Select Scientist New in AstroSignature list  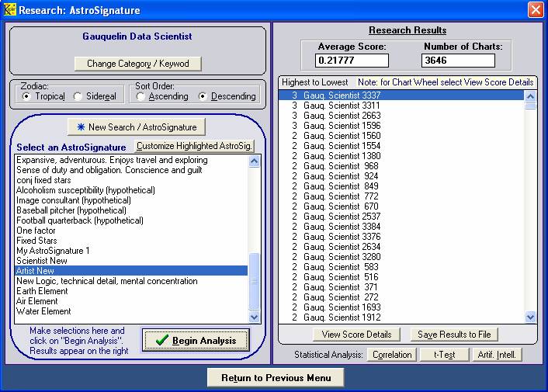pyautogui.click(x=42, y=261)
